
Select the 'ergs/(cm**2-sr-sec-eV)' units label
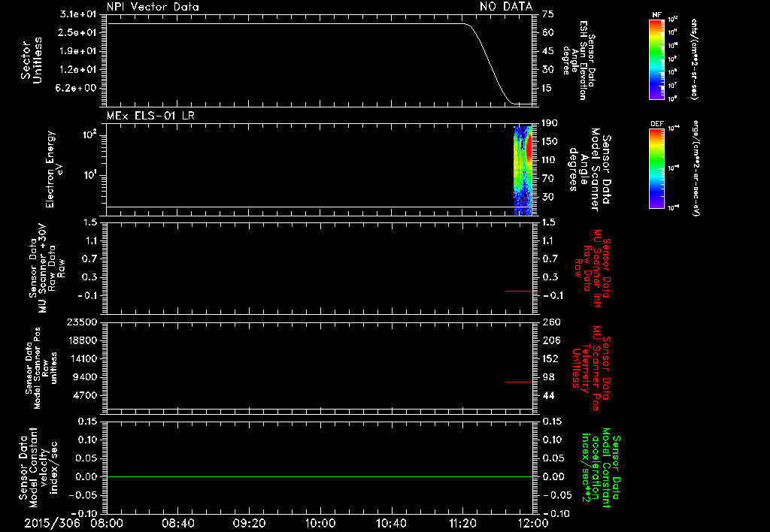tap(695, 168)
